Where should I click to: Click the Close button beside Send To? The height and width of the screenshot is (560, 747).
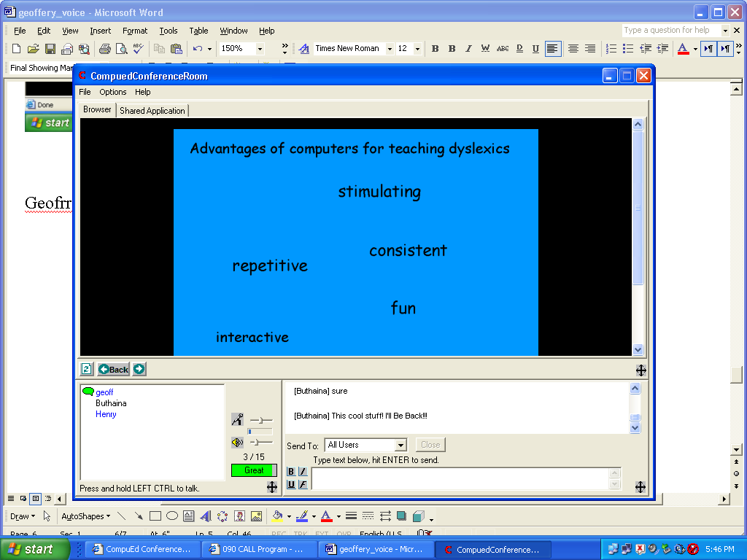coord(430,445)
